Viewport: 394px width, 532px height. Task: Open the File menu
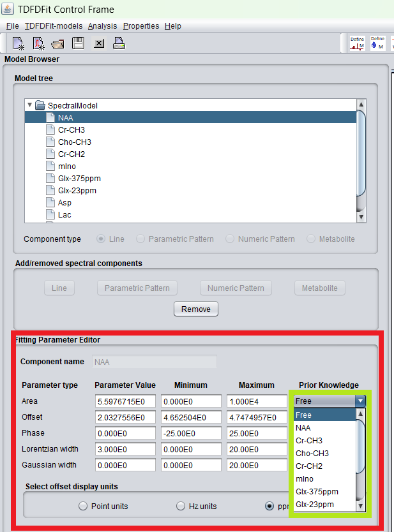(x=13, y=26)
